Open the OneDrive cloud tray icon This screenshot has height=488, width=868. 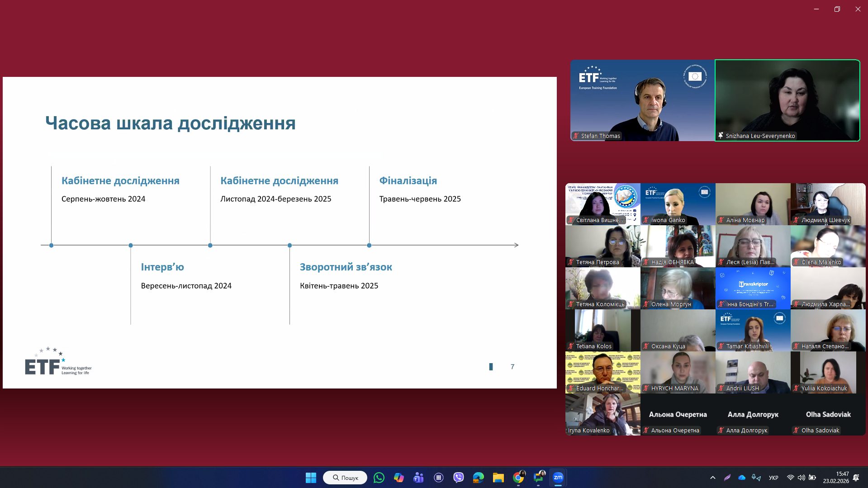pyautogui.click(x=742, y=478)
